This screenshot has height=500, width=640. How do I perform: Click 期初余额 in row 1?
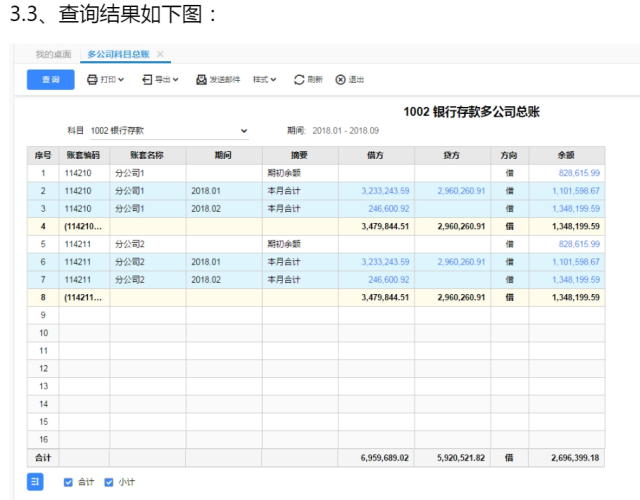pyautogui.click(x=284, y=173)
